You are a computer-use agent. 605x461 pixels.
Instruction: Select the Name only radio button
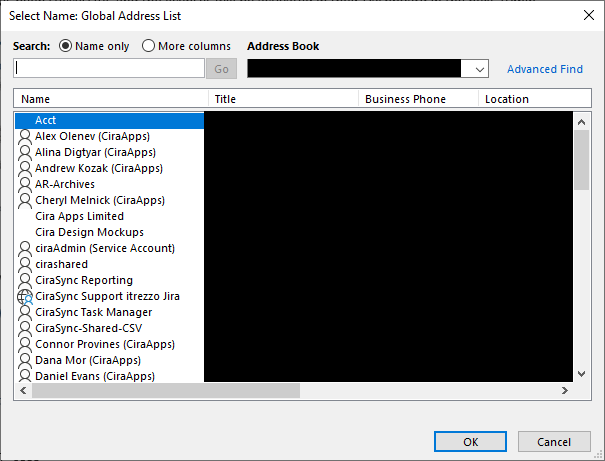(x=66, y=46)
